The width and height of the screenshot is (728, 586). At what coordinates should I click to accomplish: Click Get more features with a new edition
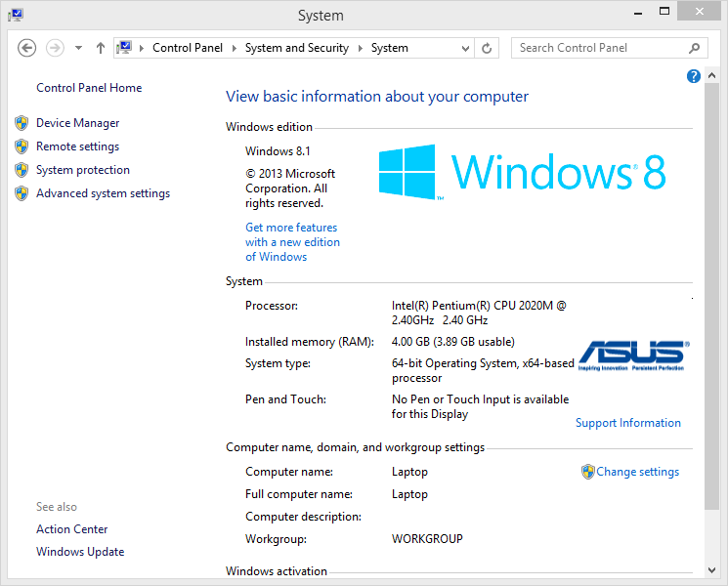point(292,242)
